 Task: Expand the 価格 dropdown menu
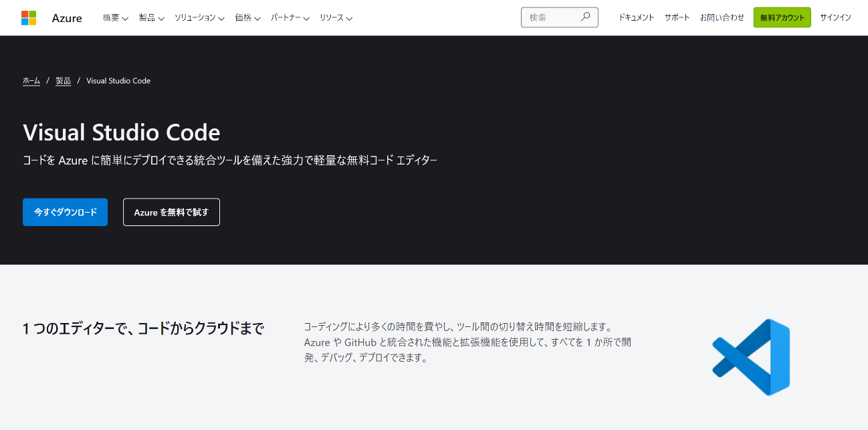point(247,18)
